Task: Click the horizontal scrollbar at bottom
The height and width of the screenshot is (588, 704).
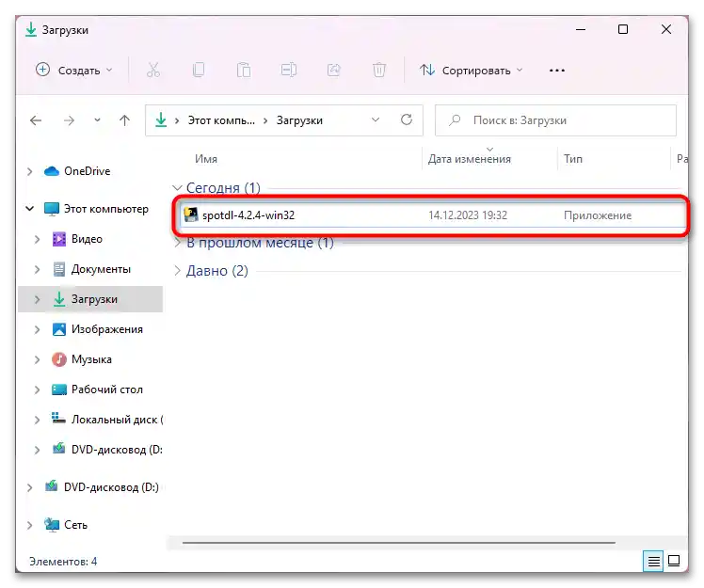Action: point(399,543)
